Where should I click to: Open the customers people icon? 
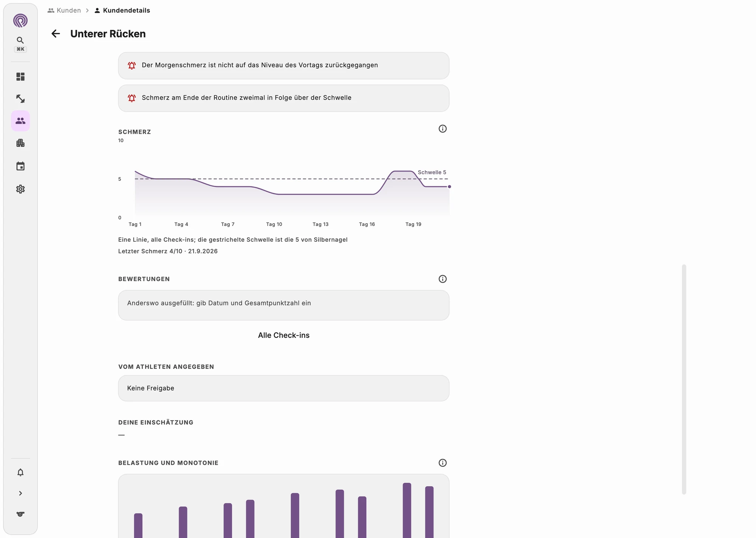tap(20, 121)
